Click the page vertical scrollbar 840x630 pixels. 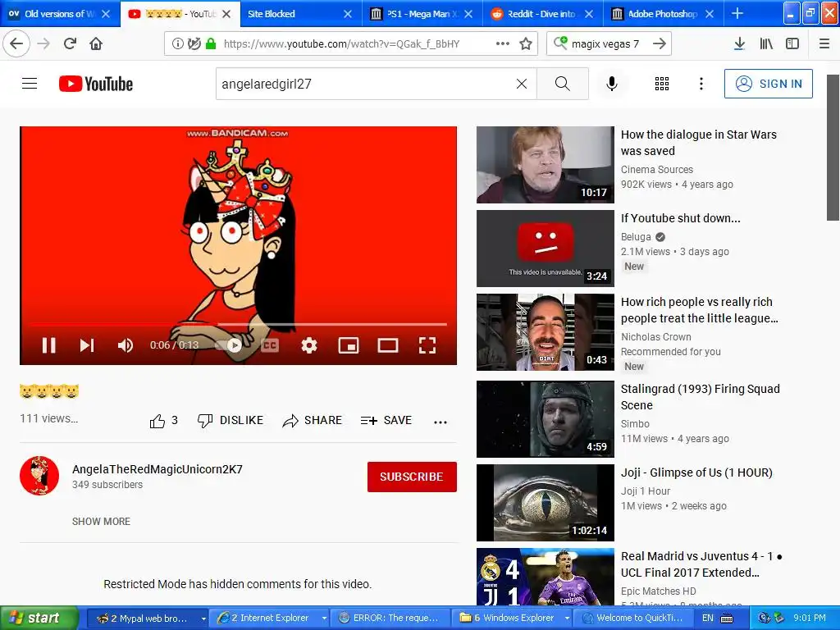(x=833, y=148)
